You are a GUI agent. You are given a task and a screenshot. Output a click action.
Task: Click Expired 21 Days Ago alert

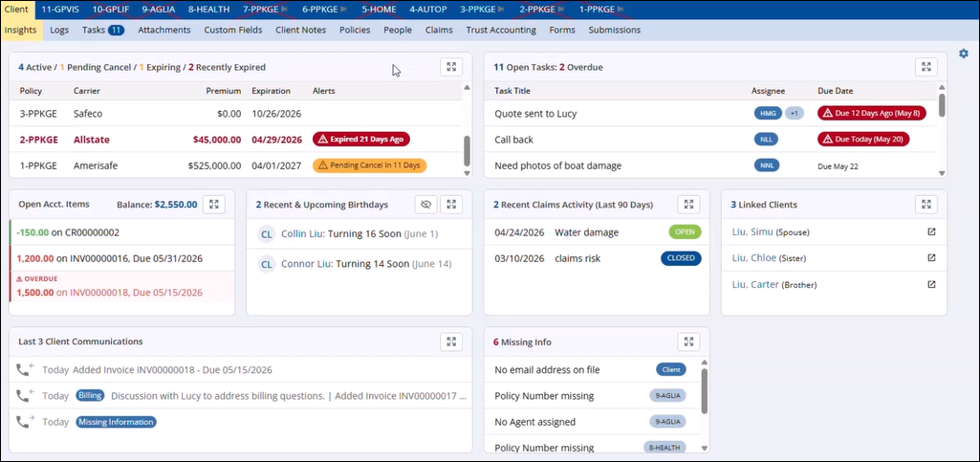point(361,140)
